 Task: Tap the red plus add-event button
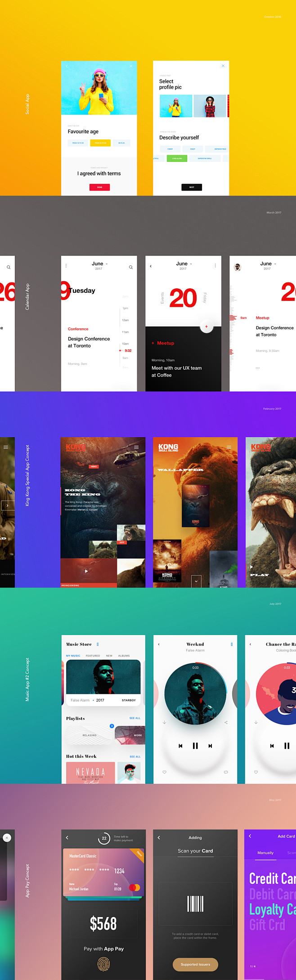tap(206, 327)
